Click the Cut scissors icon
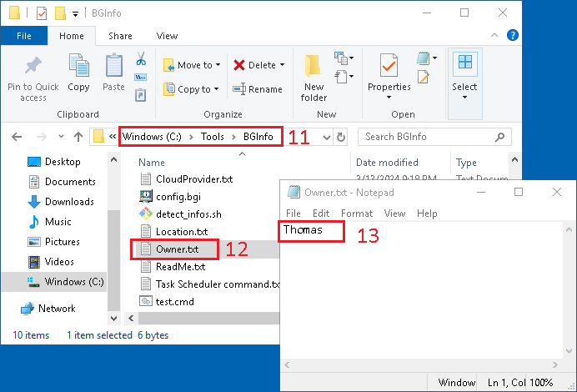 click(141, 59)
